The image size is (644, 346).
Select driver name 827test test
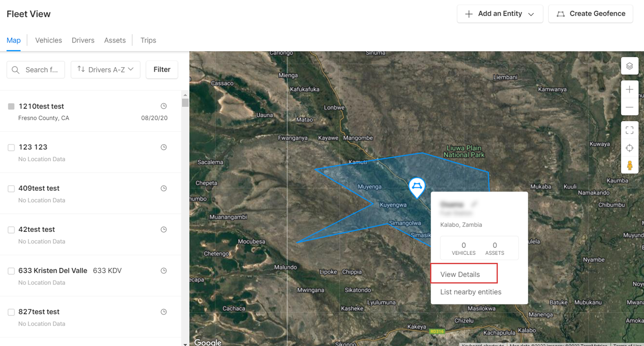(x=39, y=311)
